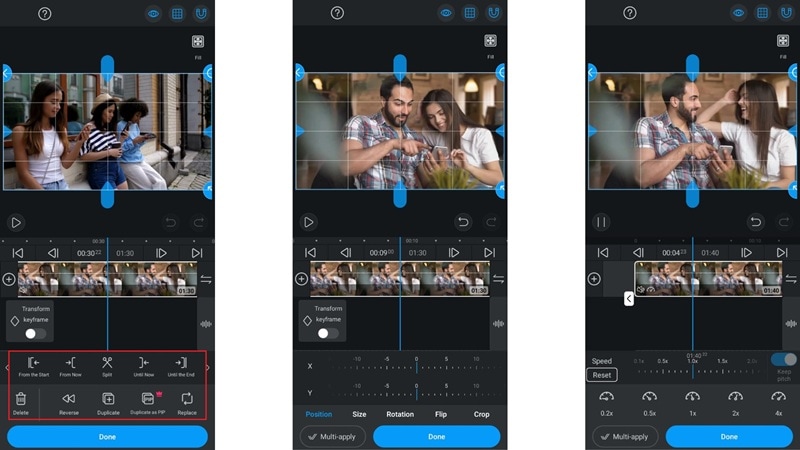Open the Flip tab
The width and height of the screenshot is (800, 450).
tap(441, 414)
